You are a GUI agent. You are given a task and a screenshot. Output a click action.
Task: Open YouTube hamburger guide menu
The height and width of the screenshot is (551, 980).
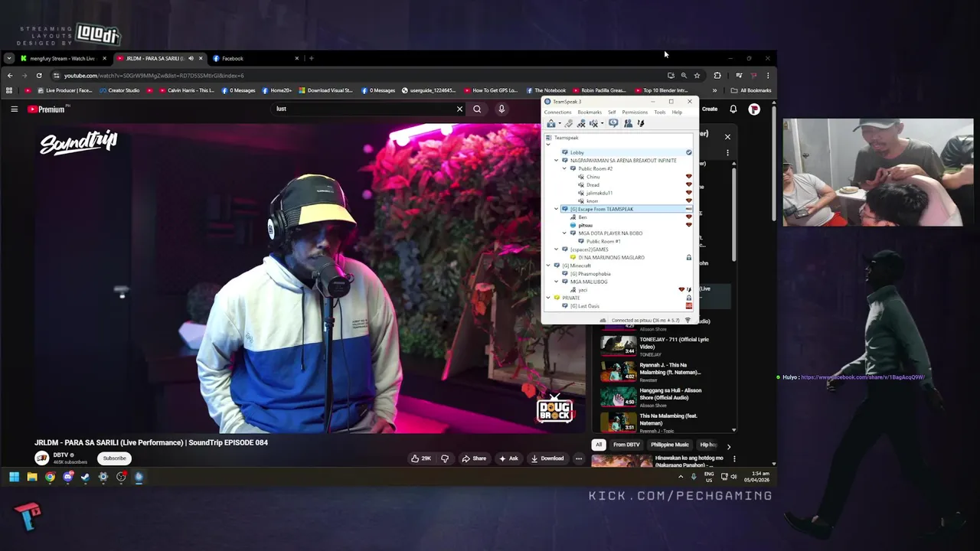click(14, 109)
